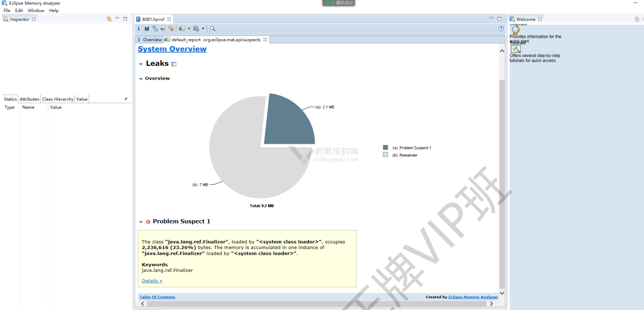Click the report vertical scrollbar up arrow
The height and width of the screenshot is (310, 644).
tap(502, 51)
